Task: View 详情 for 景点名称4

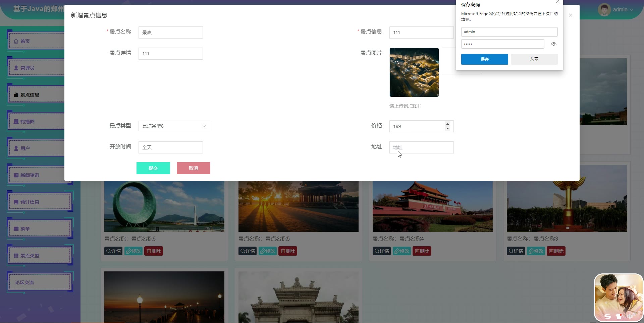Action: tap(382, 251)
